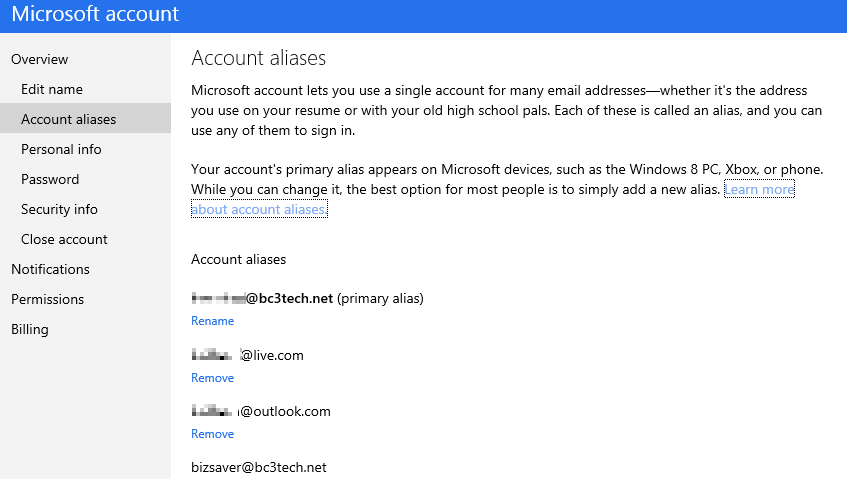Click the @outlook.com alias address

click(x=261, y=411)
